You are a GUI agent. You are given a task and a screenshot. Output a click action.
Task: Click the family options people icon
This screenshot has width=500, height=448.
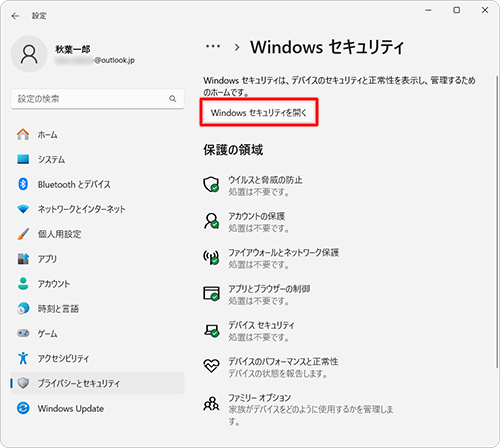[x=211, y=403]
